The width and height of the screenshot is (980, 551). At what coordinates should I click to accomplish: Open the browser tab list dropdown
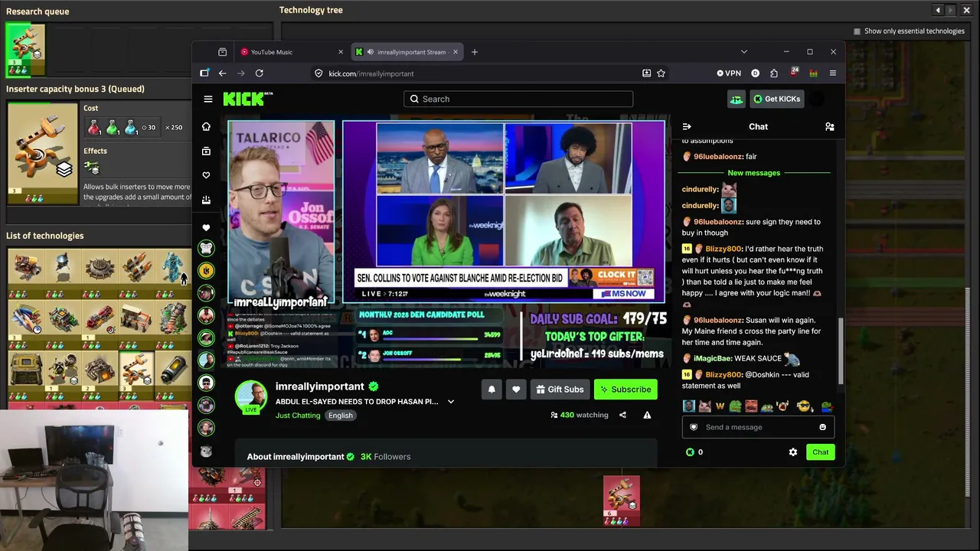[743, 52]
